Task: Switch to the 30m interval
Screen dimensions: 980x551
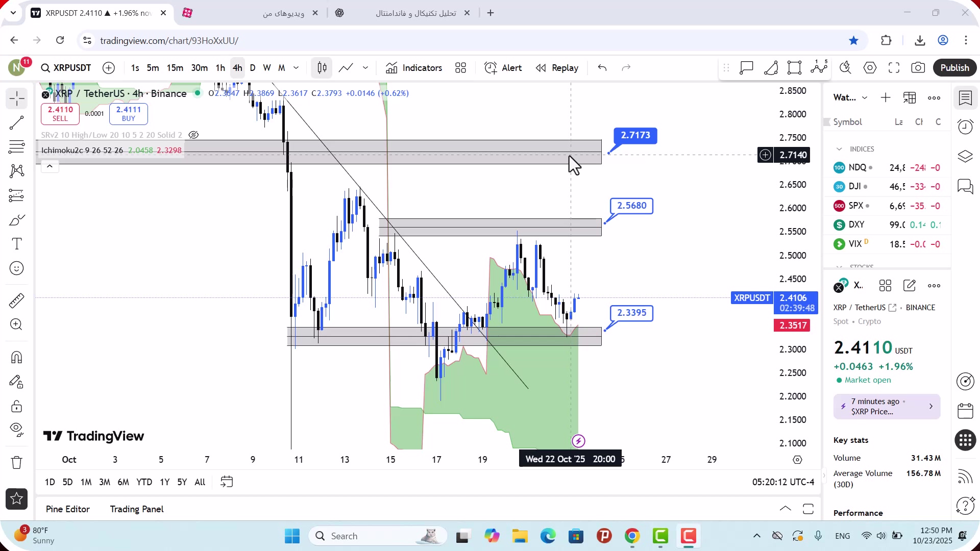Action: click(199, 68)
